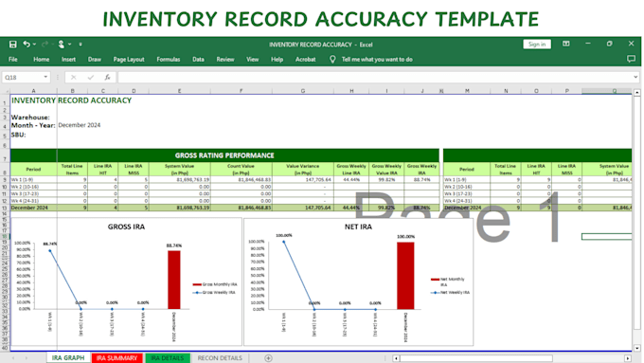644x363 pixels.
Task: Switch to the IRA GRAPH sheet tab
Action: click(68, 358)
